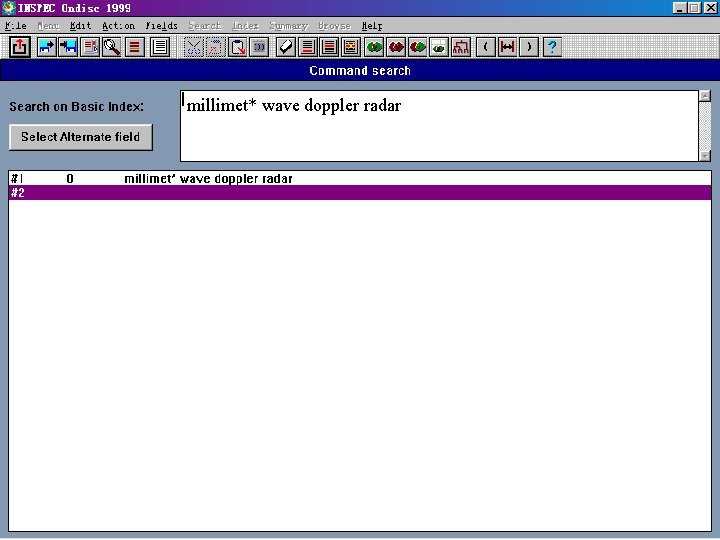Click the scissors cut icon
720x540 pixels.
point(193,47)
